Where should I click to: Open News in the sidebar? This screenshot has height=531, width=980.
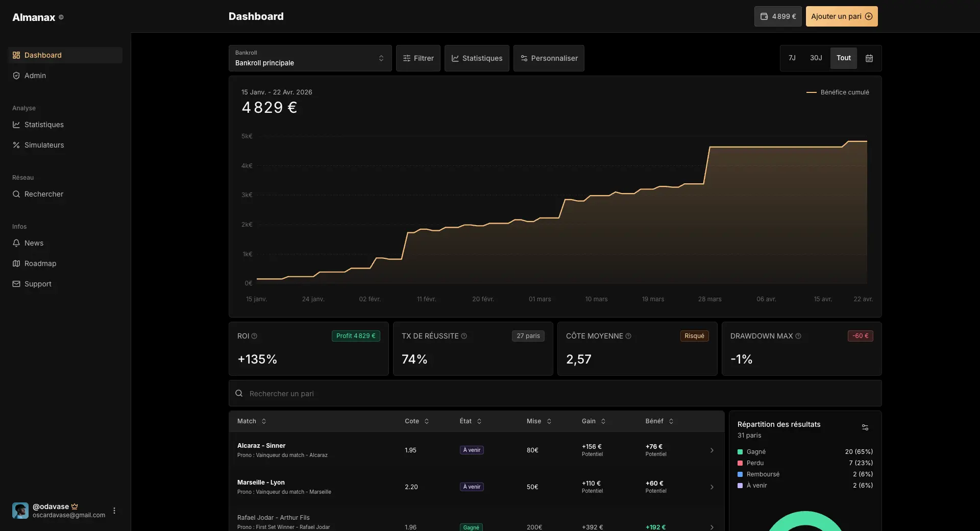coord(65,243)
